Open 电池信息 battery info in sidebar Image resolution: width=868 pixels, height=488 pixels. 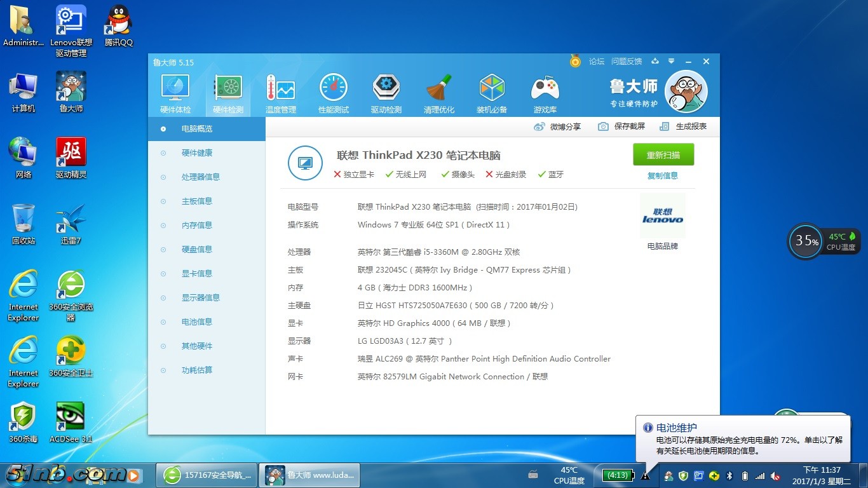[196, 322]
